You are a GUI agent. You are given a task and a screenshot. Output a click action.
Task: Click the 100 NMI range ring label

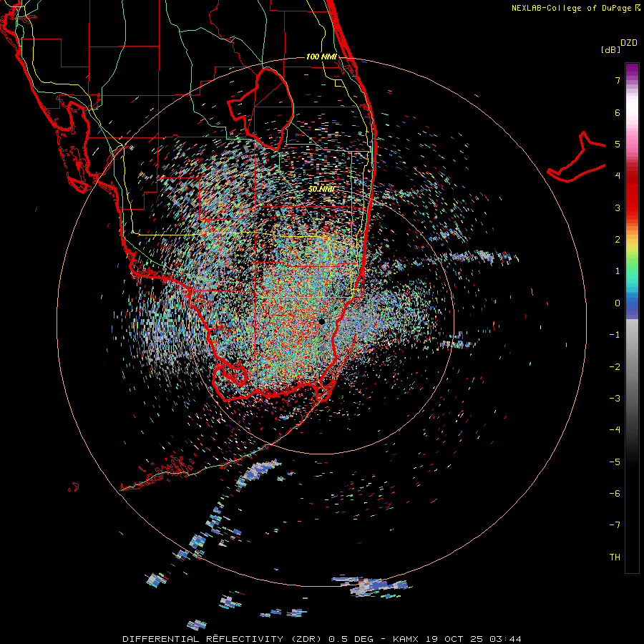pos(321,57)
